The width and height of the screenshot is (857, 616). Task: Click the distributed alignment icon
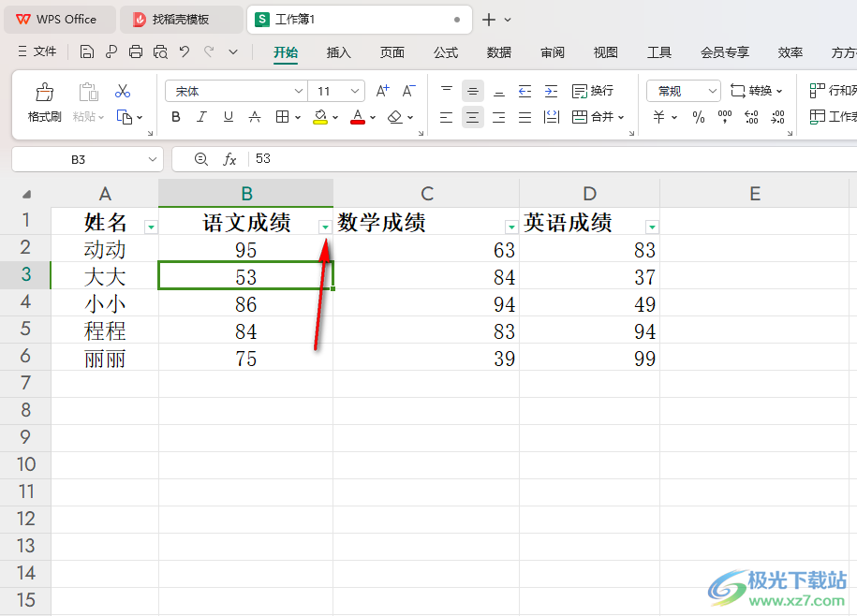552,117
